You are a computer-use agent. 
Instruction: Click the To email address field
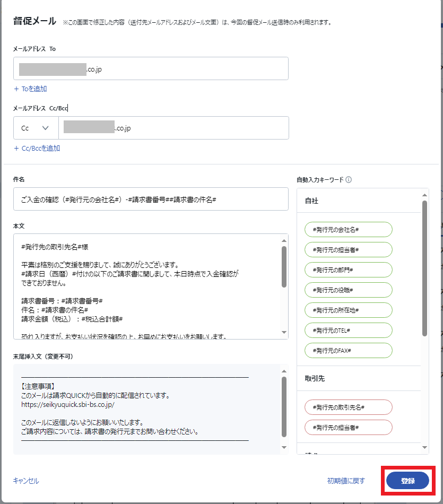click(151, 68)
